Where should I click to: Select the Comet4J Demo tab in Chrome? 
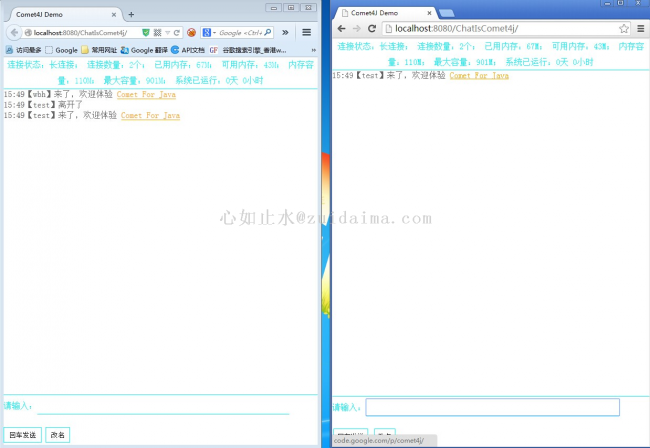point(380,13)
